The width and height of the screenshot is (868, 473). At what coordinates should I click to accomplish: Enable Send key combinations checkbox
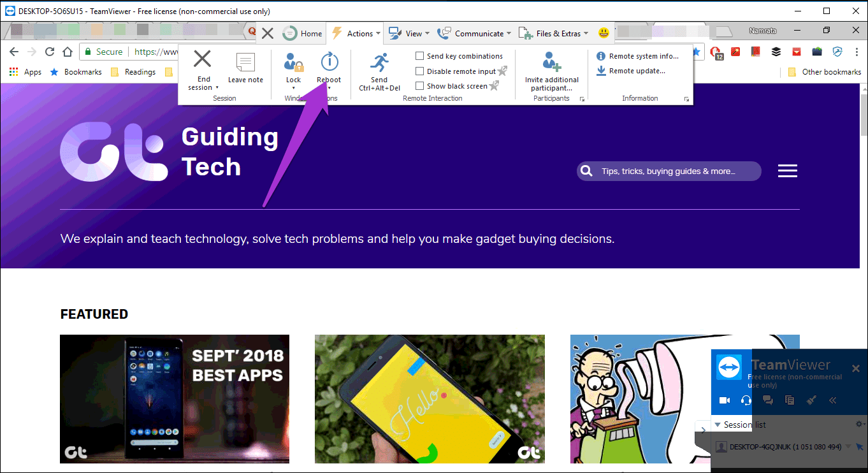coord(419,56)
